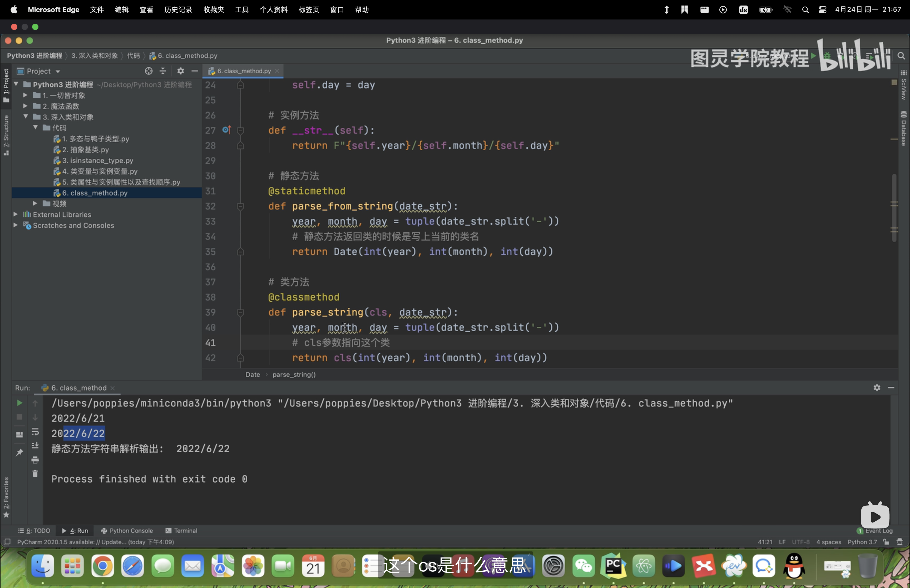Open 2: Favorites side tab

click(x=6, y=497)
